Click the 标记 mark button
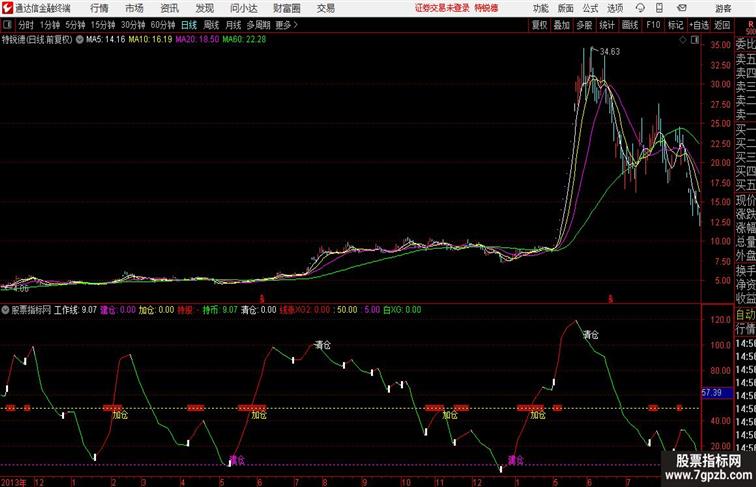 (675, 25)
